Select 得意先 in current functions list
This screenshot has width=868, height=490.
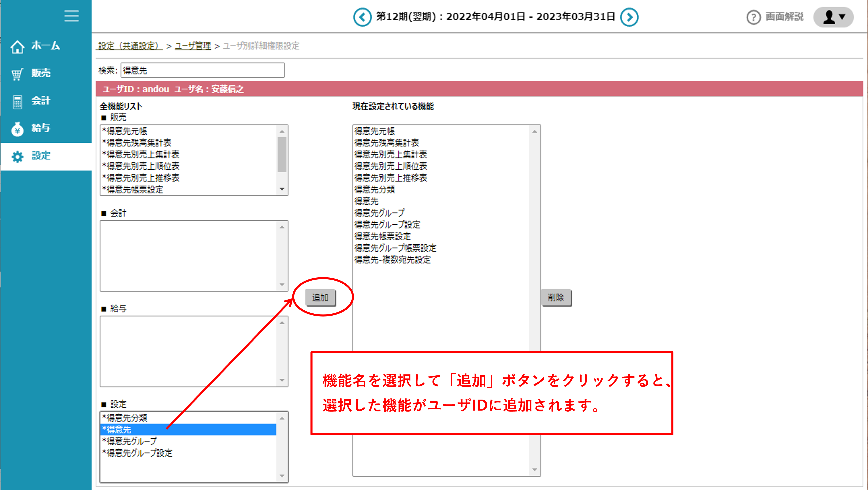tap(441, 201)
